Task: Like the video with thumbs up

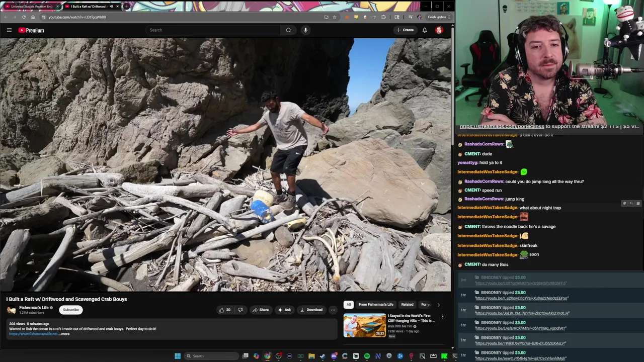Action: coord(224,310)
